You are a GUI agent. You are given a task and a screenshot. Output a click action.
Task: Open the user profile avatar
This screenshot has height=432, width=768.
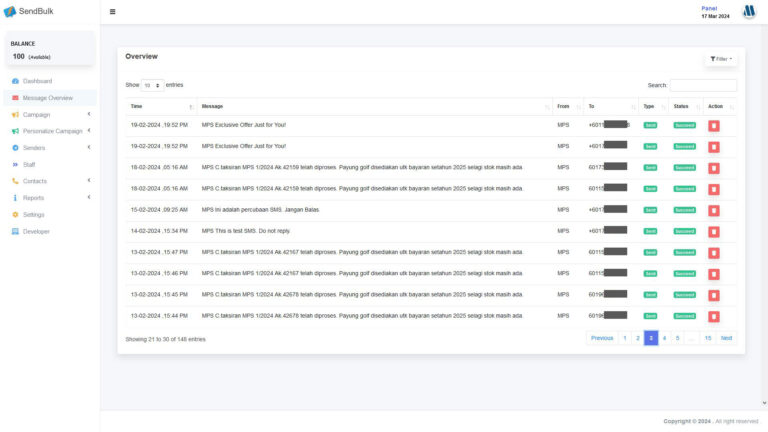click(749, 12)
